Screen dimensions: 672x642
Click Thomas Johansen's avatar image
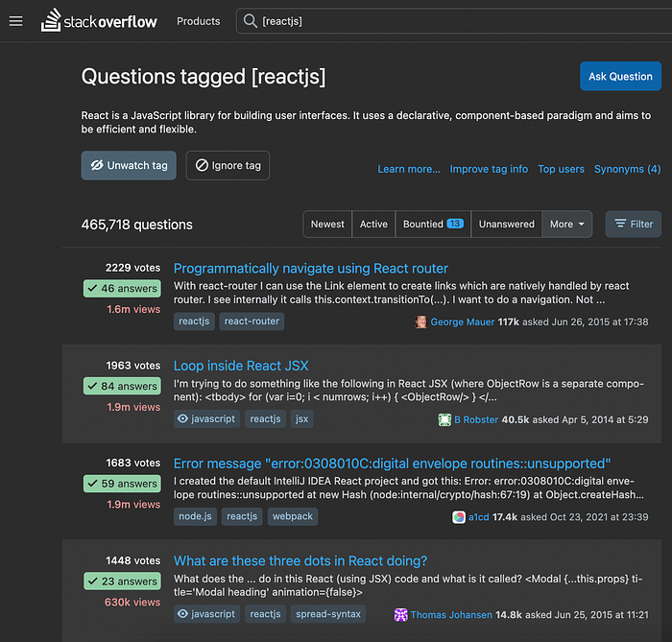pos(400,615)
